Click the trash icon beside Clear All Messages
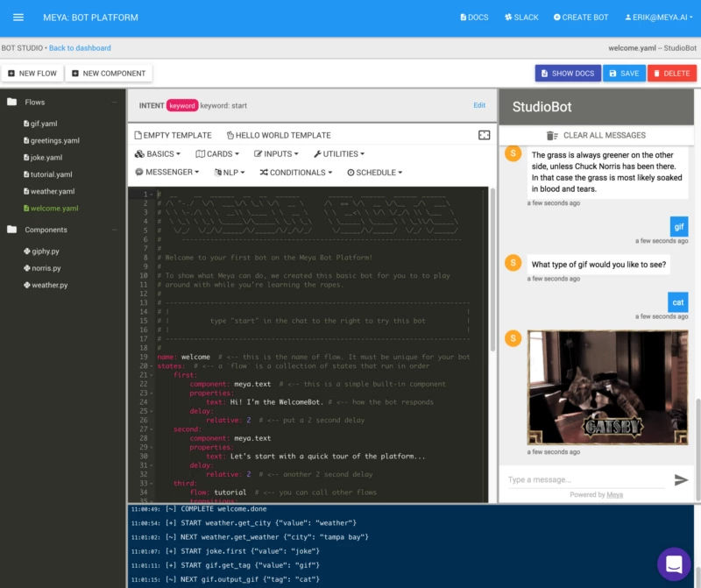 552,136
